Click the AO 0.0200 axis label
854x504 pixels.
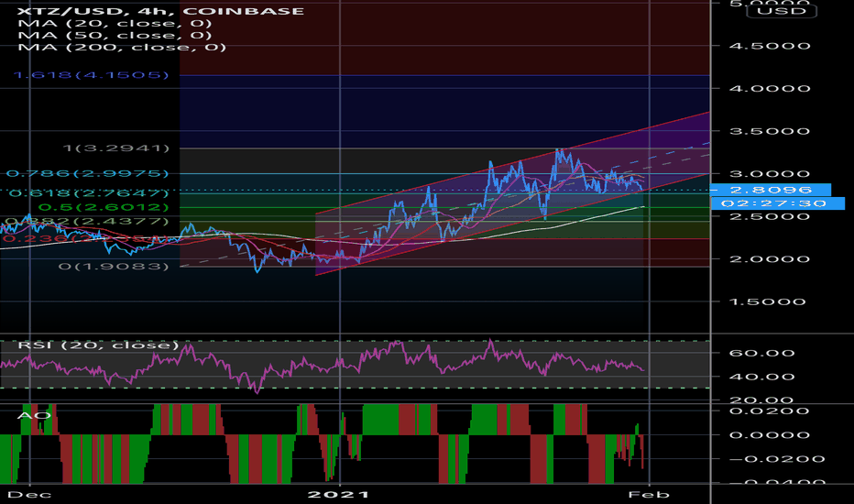tap(770, 411)
